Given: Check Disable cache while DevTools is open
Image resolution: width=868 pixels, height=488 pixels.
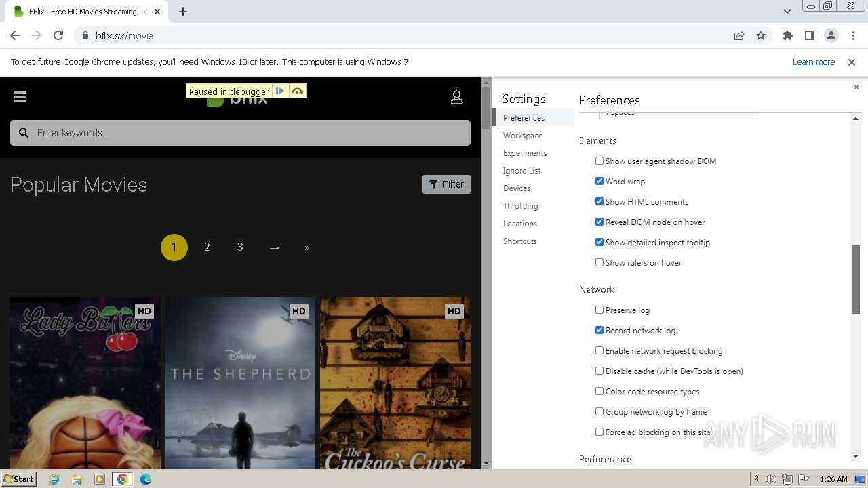Looking at the screenshot, I should pos(599,371).
